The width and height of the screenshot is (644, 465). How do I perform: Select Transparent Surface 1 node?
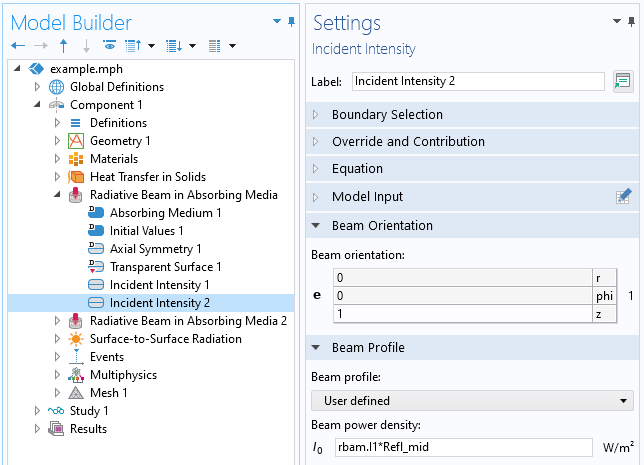coord(165,267)
